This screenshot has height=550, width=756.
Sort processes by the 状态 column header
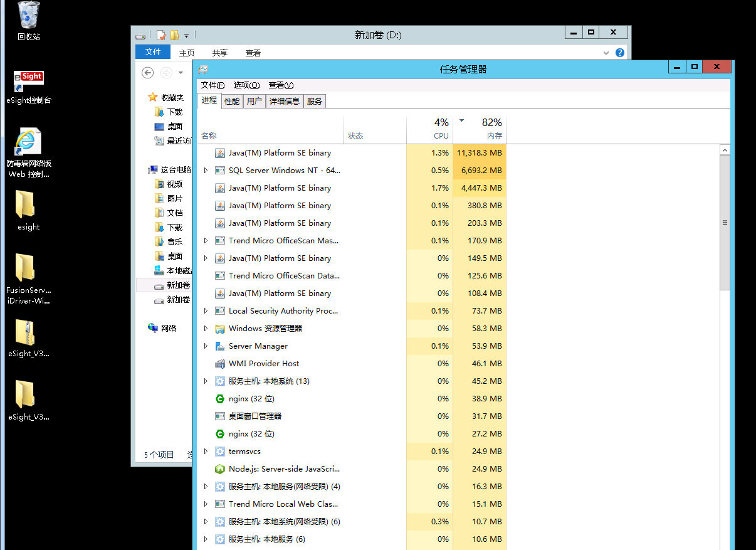[x=375, y=129]
